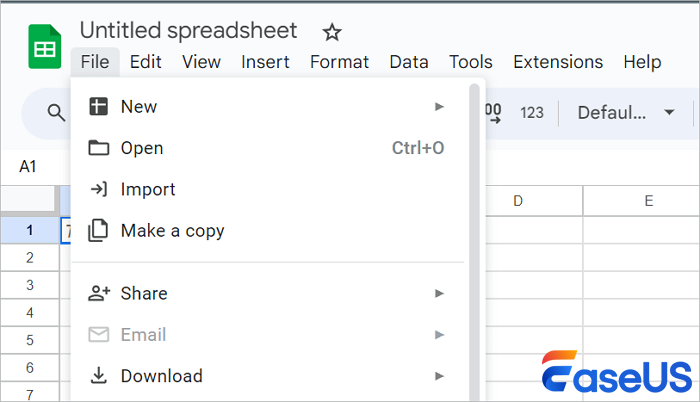The image size is (700, 402).
Task: Select row 5 header
Action: (x=29, y=340)
